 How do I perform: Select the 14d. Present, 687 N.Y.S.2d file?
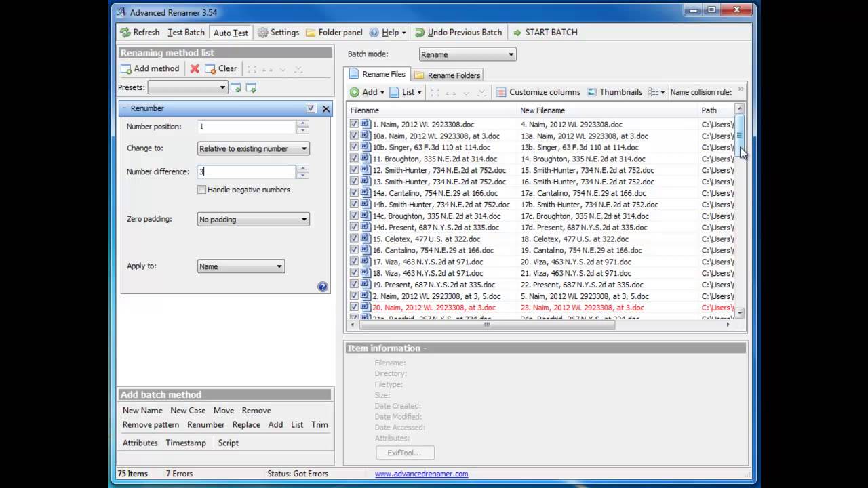point(435,228)
